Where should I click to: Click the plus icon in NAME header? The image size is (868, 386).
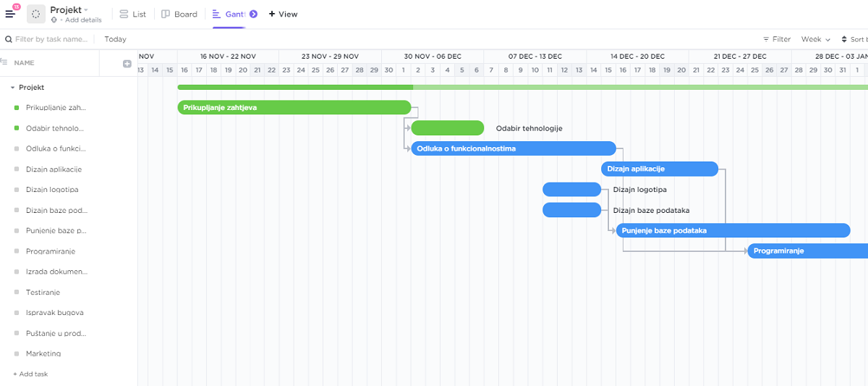pos(127,64)
